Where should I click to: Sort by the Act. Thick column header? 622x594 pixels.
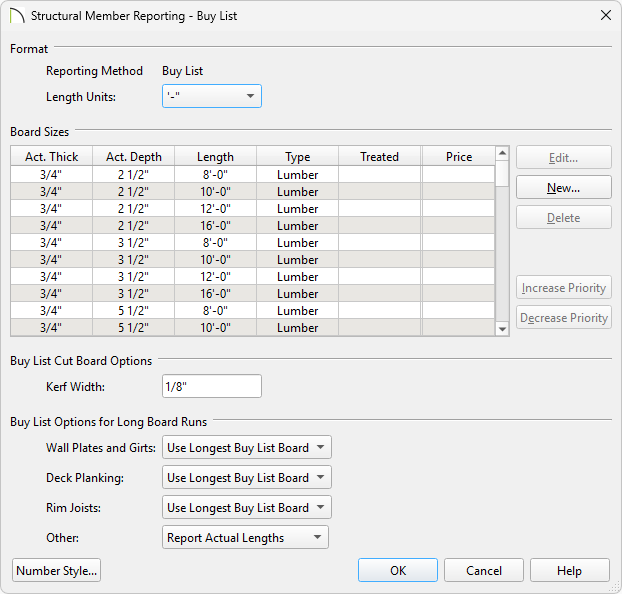coord(52,156)
